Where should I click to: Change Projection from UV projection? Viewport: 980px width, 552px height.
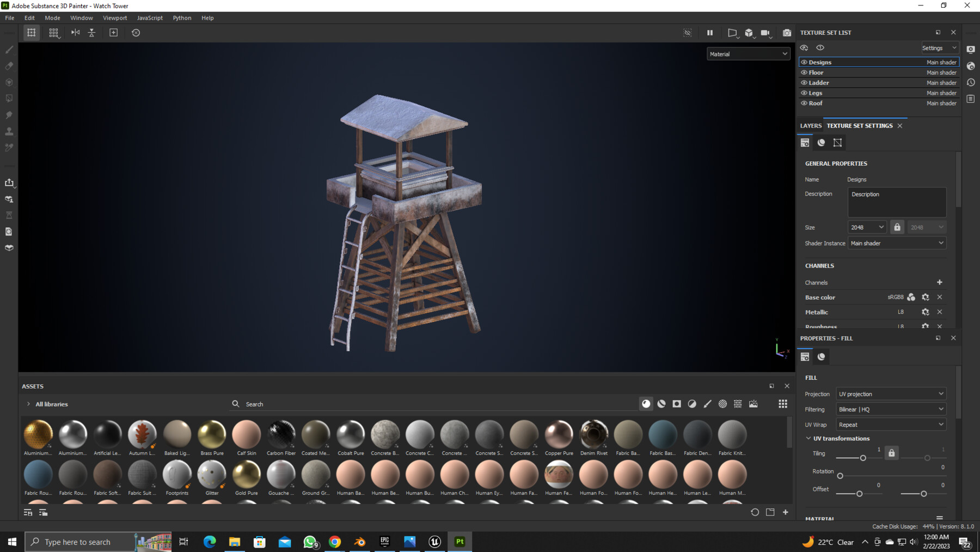(x=891, y=393)
